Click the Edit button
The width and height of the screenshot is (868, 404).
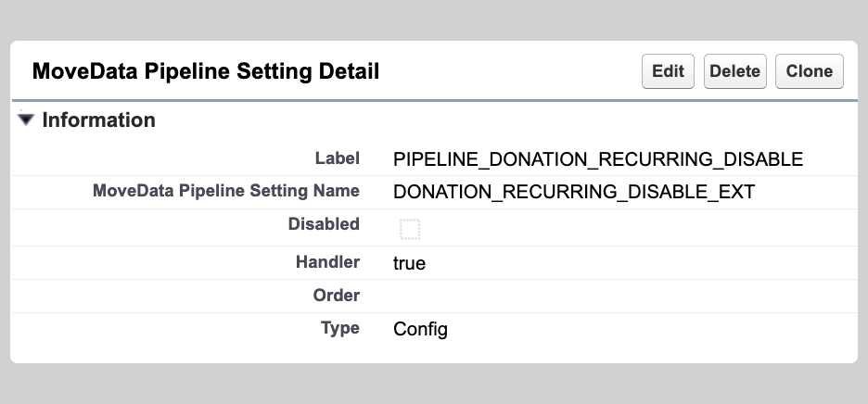[668, 71]
